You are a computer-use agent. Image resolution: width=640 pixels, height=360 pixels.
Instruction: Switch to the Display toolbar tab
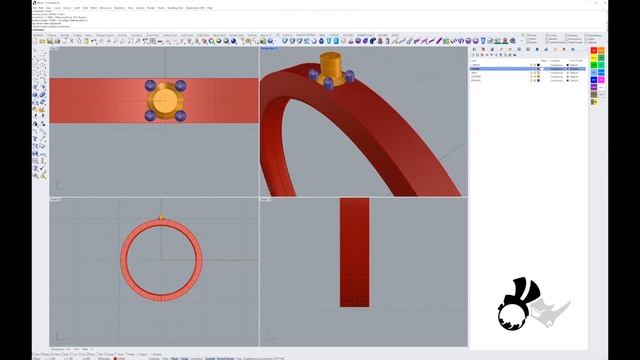[x=77, y=35]
